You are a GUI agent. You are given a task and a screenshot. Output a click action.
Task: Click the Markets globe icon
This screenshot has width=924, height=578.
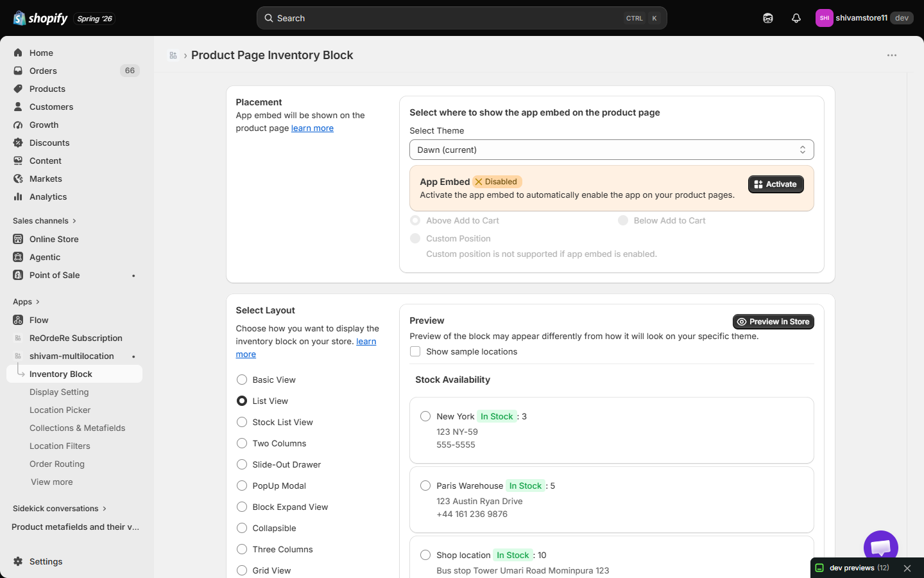pos(18,179)
